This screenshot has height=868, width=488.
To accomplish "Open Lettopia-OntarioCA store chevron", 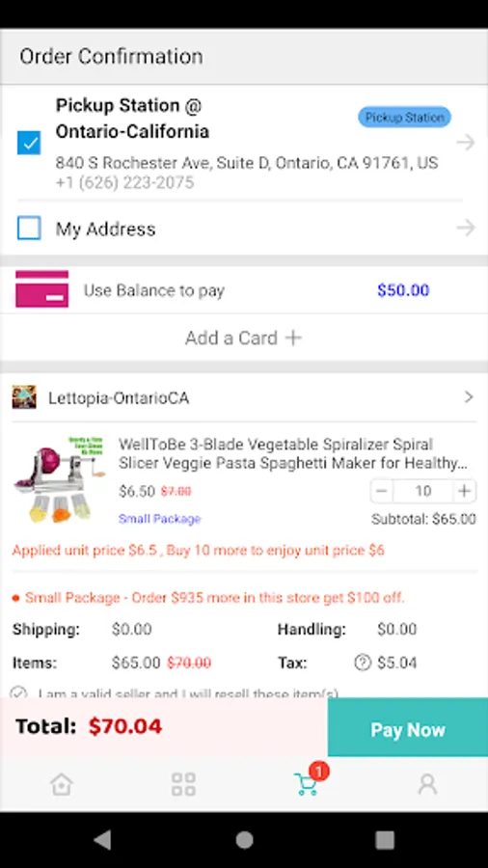I will tap(469, 397).
